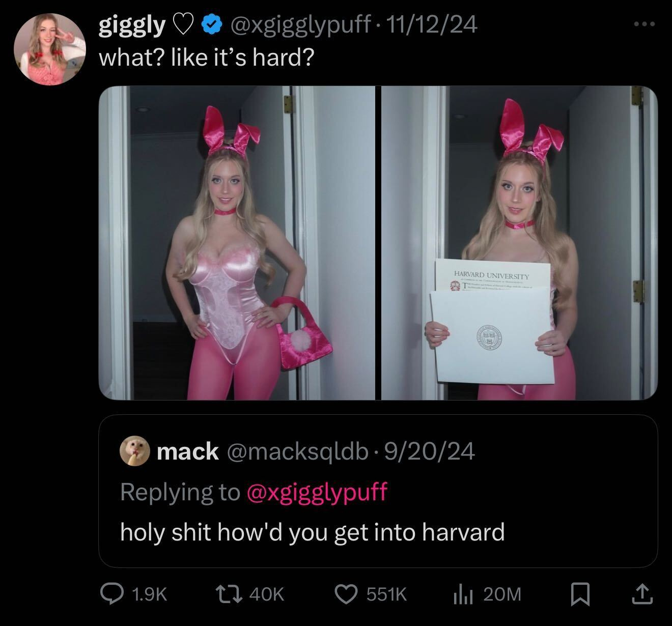Click pink @xgigglypuff mention in reply
Viewport: 672px width, 626px height.
(x=317, y=492)
